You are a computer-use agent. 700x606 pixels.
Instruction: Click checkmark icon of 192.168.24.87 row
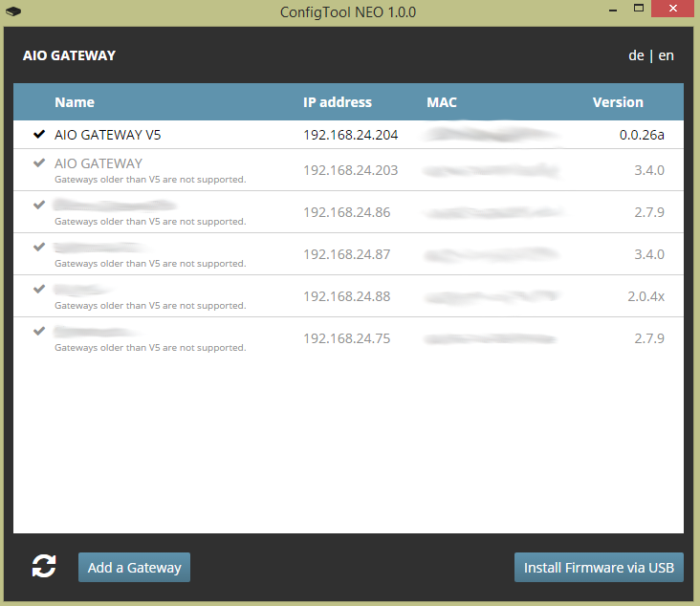[x=39, y=247]
